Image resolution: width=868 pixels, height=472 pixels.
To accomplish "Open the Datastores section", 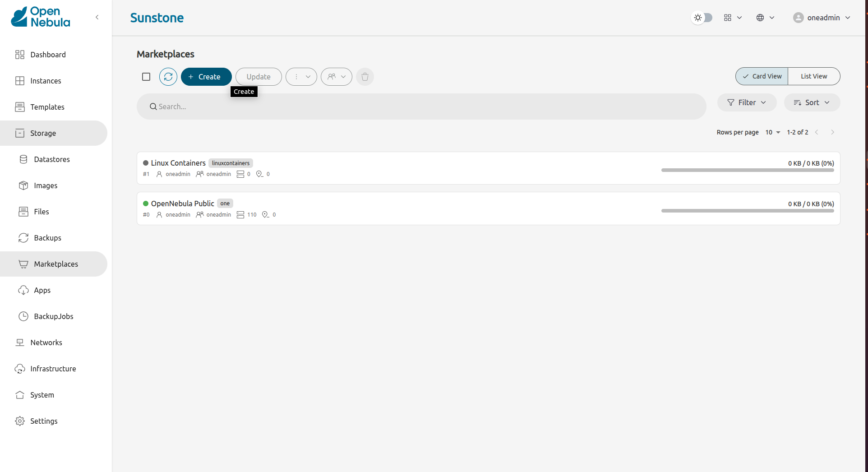I will [51, 159].
